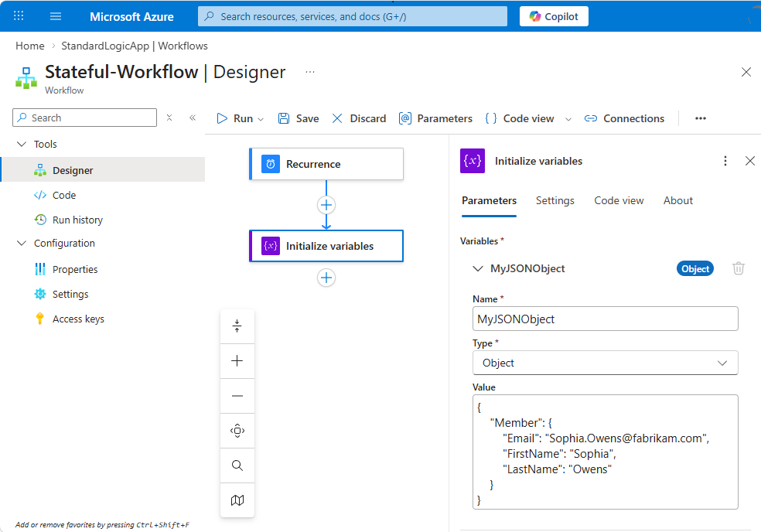Image resolution: width=761 pixels, height=532 pixels.
Task: Collapse the Tools section
Action: (22, 144)
